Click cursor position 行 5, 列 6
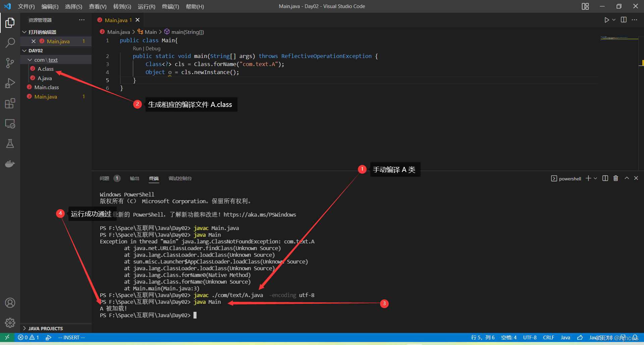644x345 pixels. tap(483, 337)
